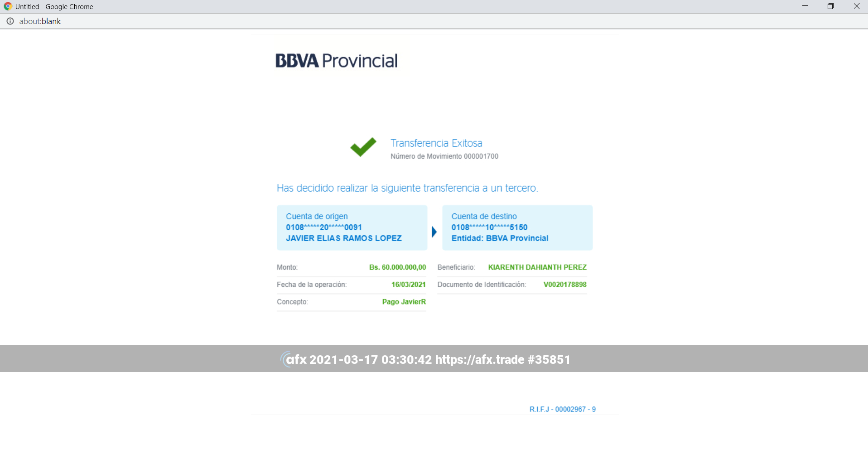
Task: Click the Cuenta de destino box
Action: click(517, 227)
